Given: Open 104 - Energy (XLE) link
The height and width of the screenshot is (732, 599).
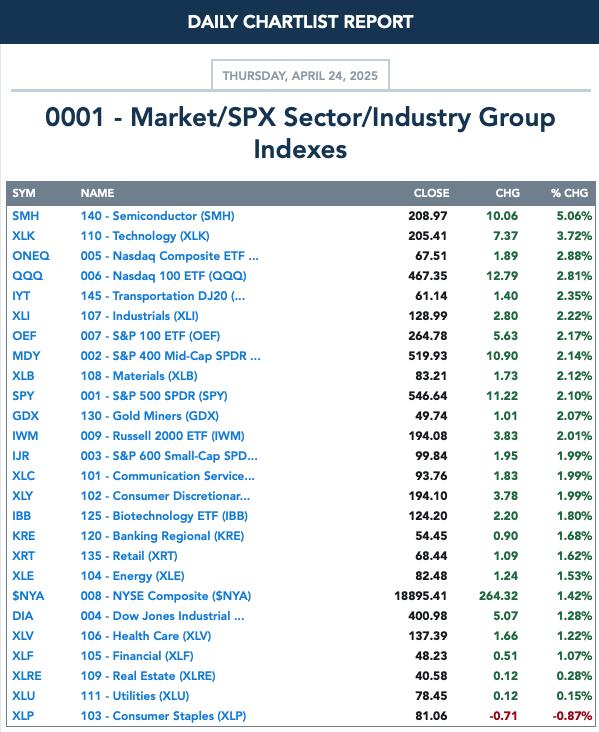Looking at the screenshot, I should [133, 576].
